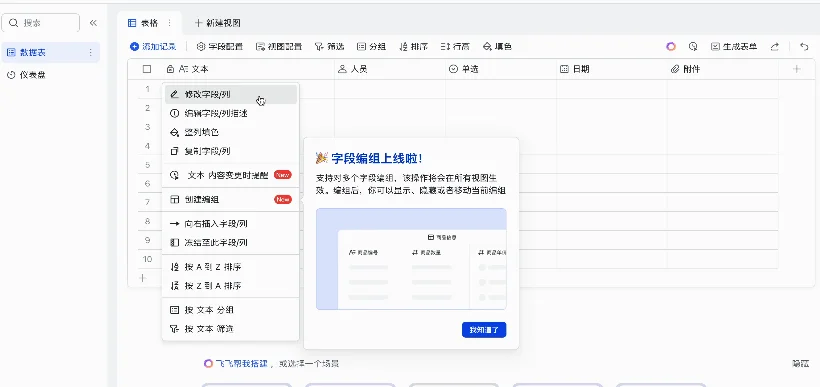This screenshot has height=387, width=820.
Task: Choose 修改字段/列 from the context menu
Action: tap(231, 95)
